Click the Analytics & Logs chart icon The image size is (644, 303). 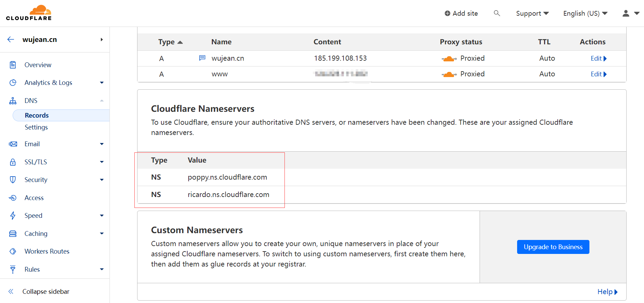coord(13,82)
